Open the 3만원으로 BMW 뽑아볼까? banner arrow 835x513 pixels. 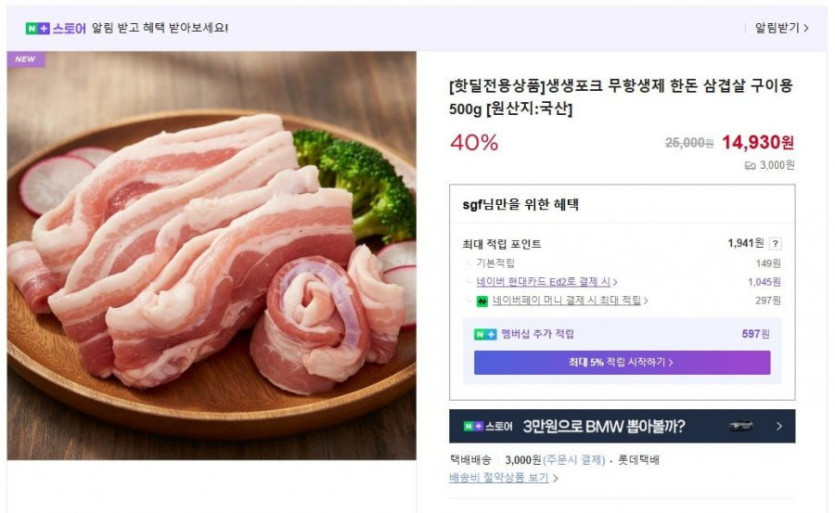[779, 427]
